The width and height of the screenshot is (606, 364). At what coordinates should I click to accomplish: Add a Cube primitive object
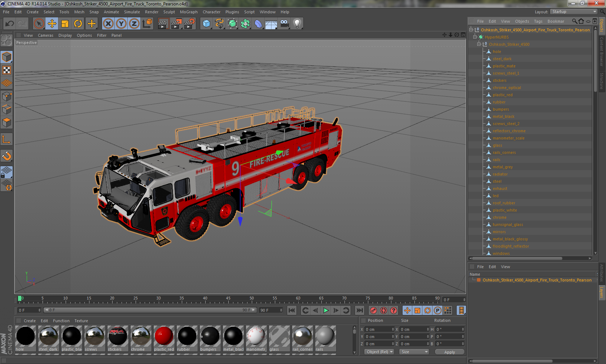coord(206,24)
